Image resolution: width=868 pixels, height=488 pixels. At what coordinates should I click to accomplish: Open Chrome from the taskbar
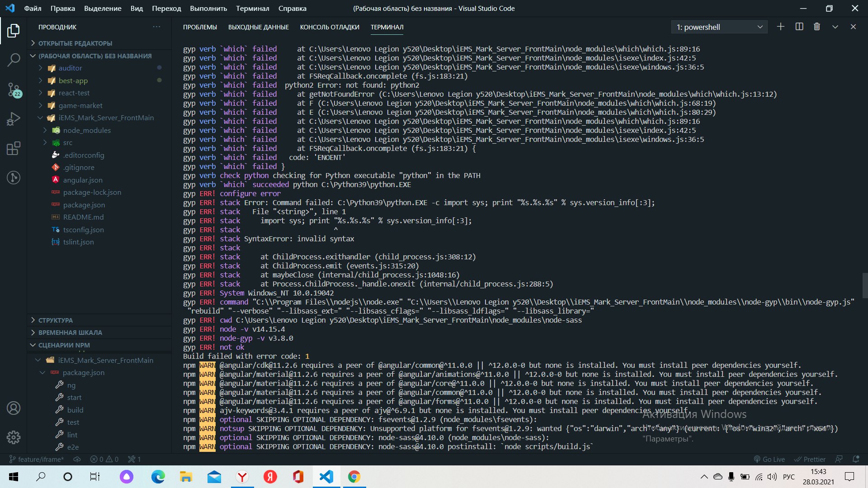pyautogui.click(x=354, y=477)
